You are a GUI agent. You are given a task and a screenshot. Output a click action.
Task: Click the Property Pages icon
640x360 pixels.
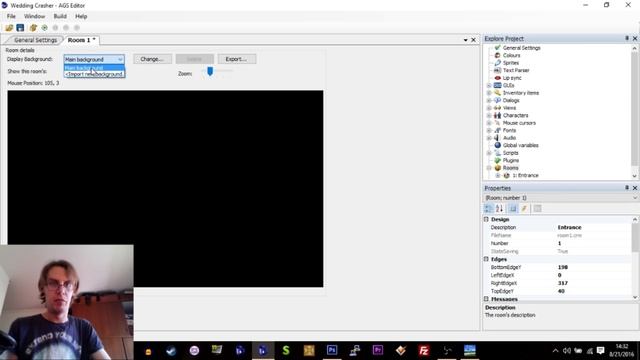coord(538,209)
